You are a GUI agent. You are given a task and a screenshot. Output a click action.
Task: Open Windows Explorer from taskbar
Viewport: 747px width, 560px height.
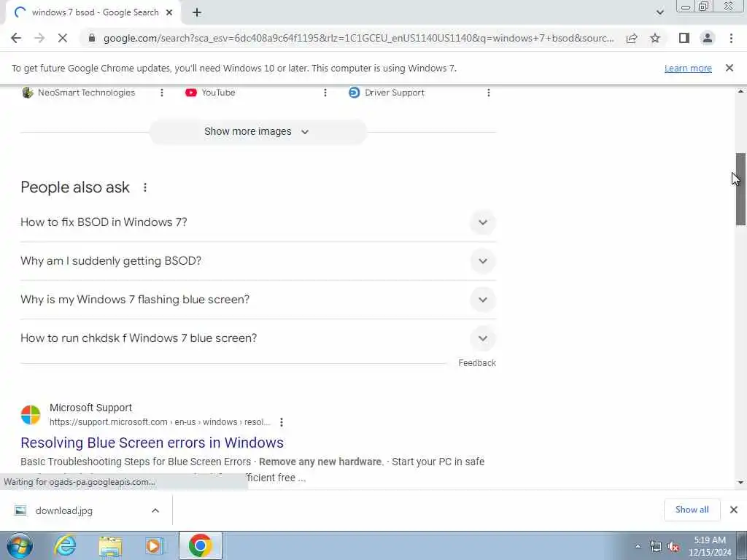click(x=110, y=545)
